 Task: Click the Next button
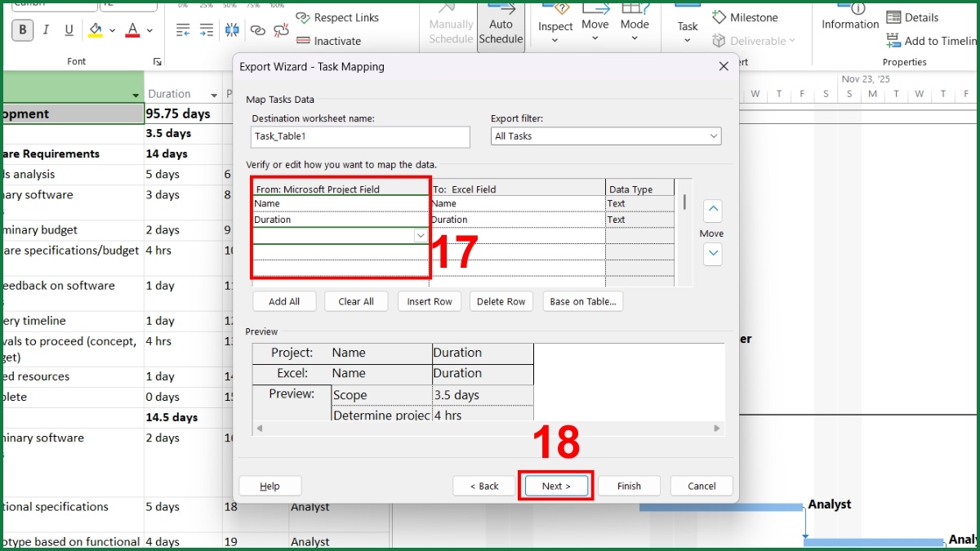pos(556,486)
